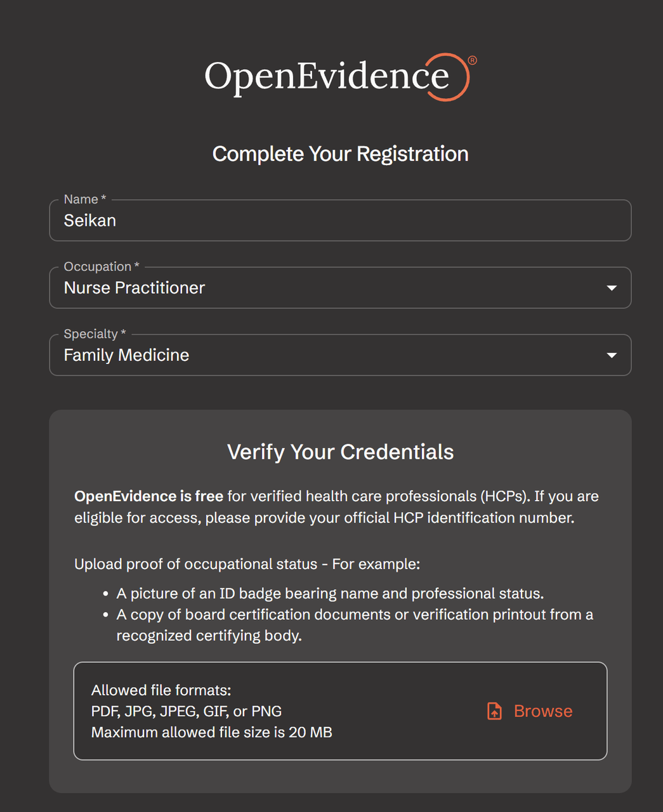Open the Specialty dropdown showing Family Medicine
Viewport: 663px width, 812px height.
[x=340, y=355]
